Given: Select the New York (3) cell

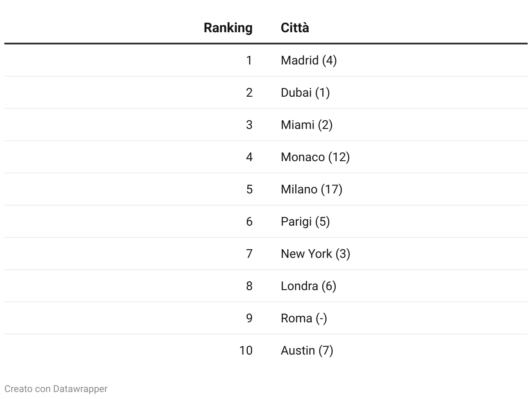Looking at the screenshot, I should coord(315,254).
